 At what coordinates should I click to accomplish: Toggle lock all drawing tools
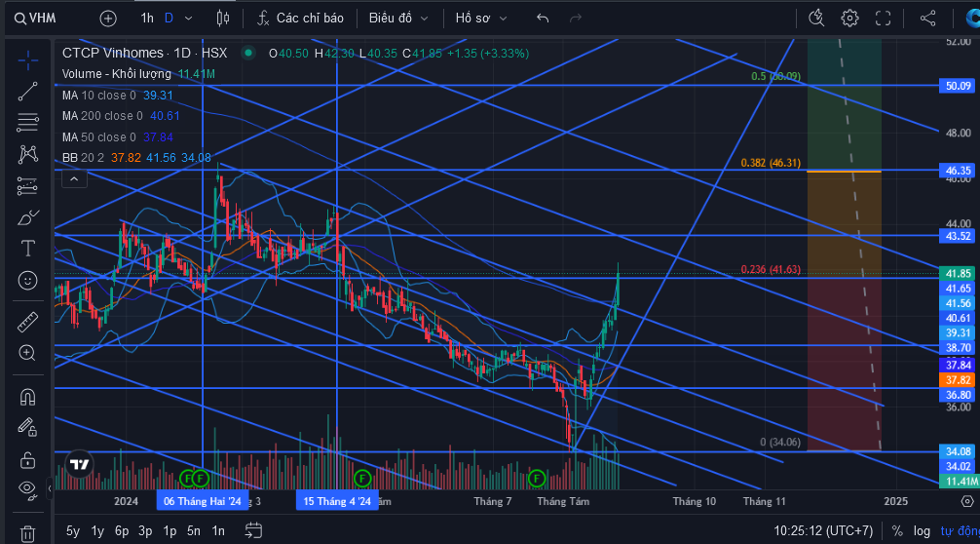27,460
